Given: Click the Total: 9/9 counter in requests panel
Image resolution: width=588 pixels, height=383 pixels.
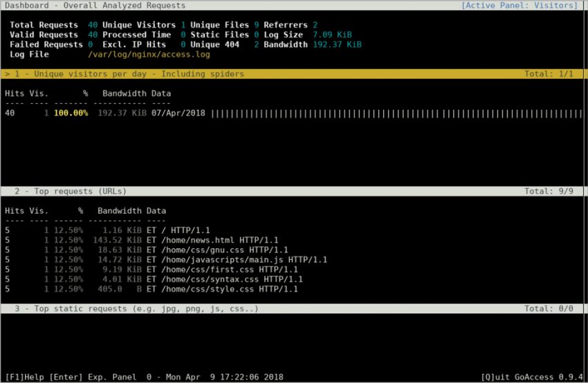Looking at the screenshot, I should (549, 191).
